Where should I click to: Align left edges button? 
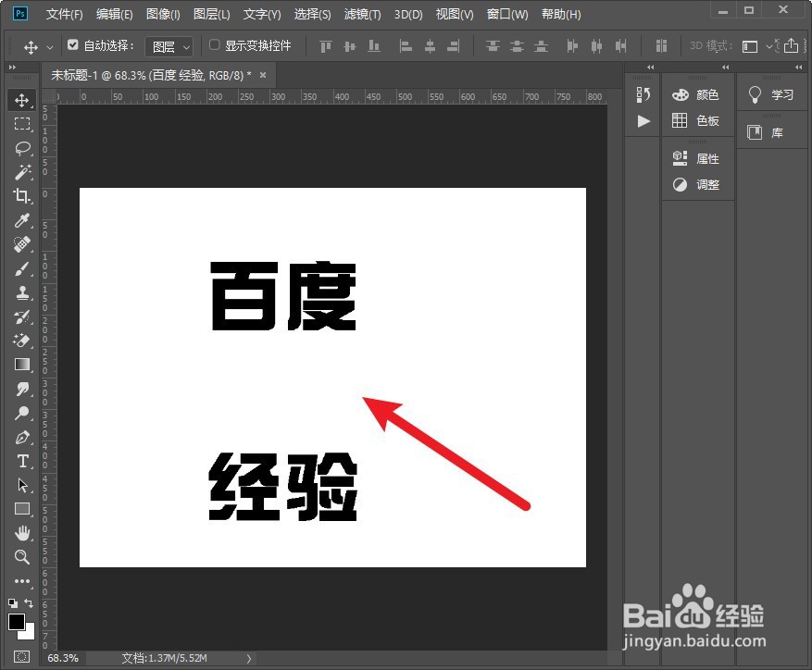[406, 46]
